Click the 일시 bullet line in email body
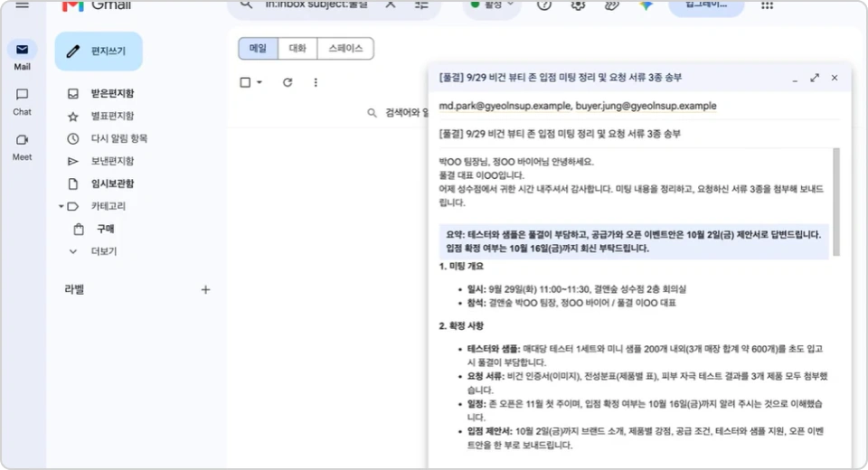 click(x=576, y=289)
